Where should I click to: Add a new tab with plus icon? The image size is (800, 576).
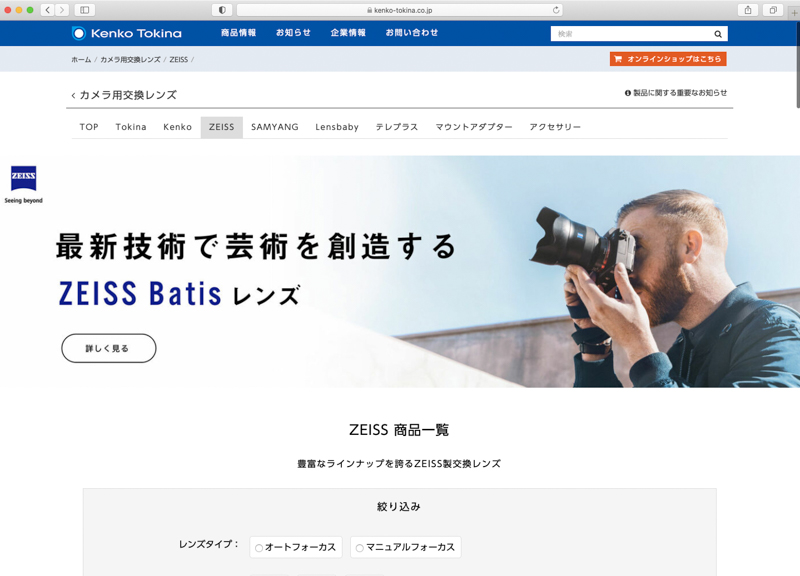[794, 12]
